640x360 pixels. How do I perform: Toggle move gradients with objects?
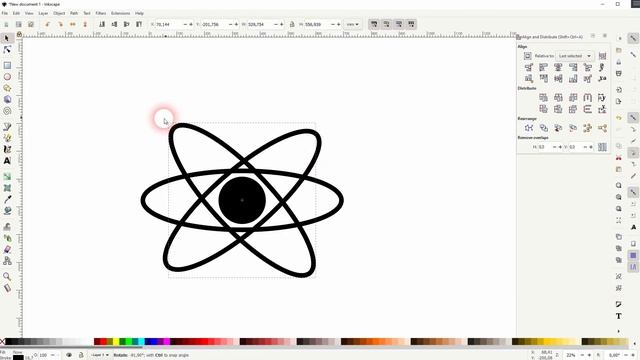pos(399,24)
